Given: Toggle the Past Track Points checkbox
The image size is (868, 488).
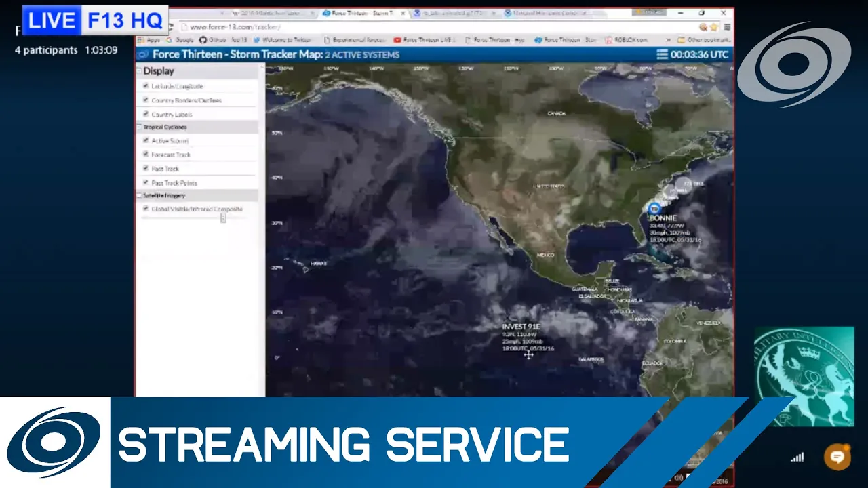Looking at the screenshot, I should tap(146, 182).
